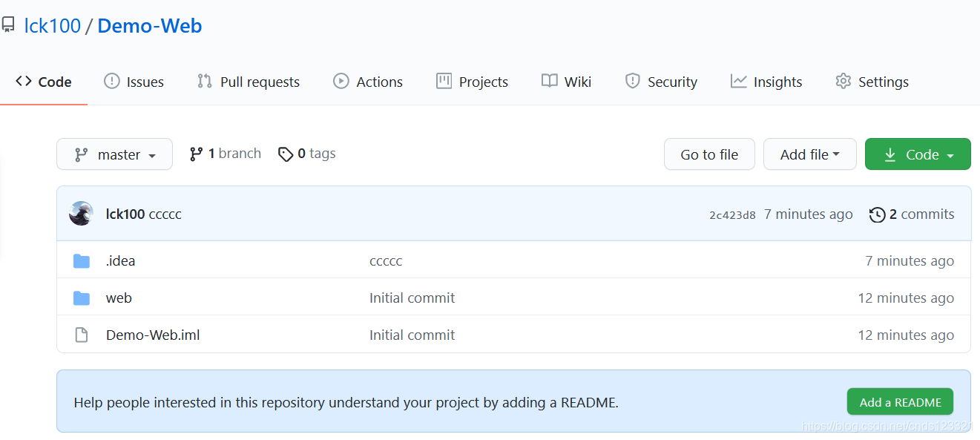
Task: Click the branch count icon
Action: click(x=196, y=154)
